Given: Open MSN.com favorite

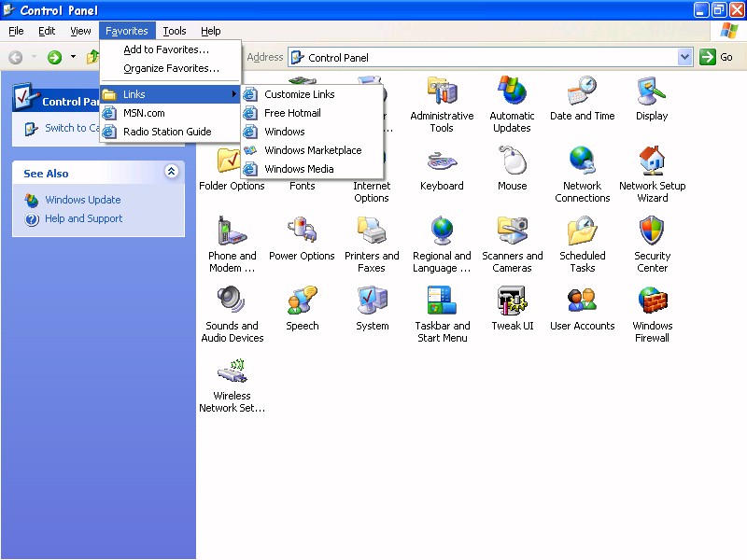Looking at the screenshot, I should click(170, 113).
